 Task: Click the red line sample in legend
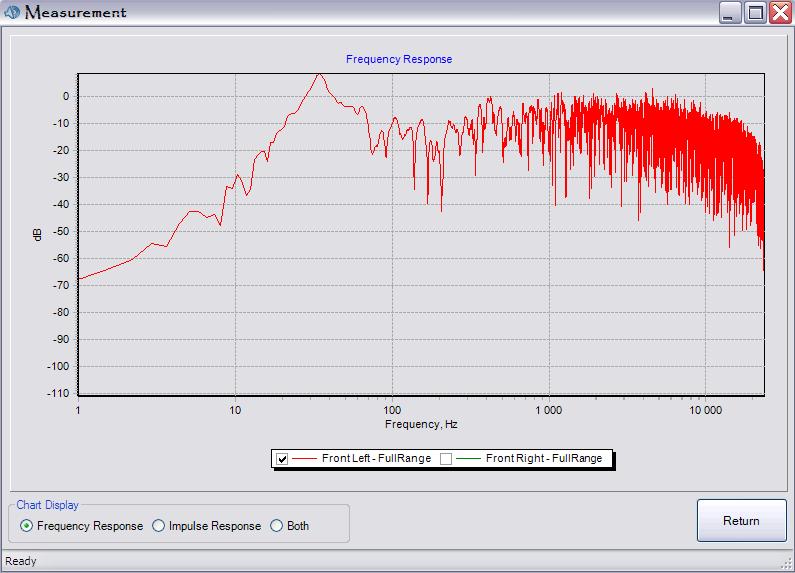click(304, 459)
